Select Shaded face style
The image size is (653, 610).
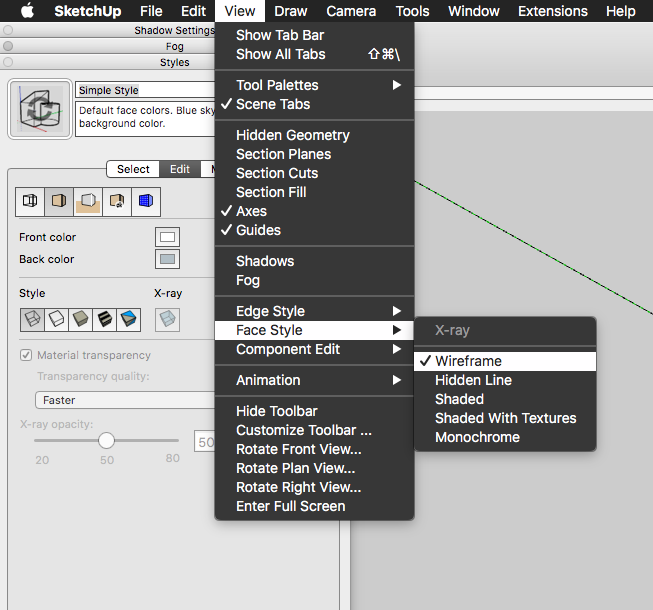[505, 399]
